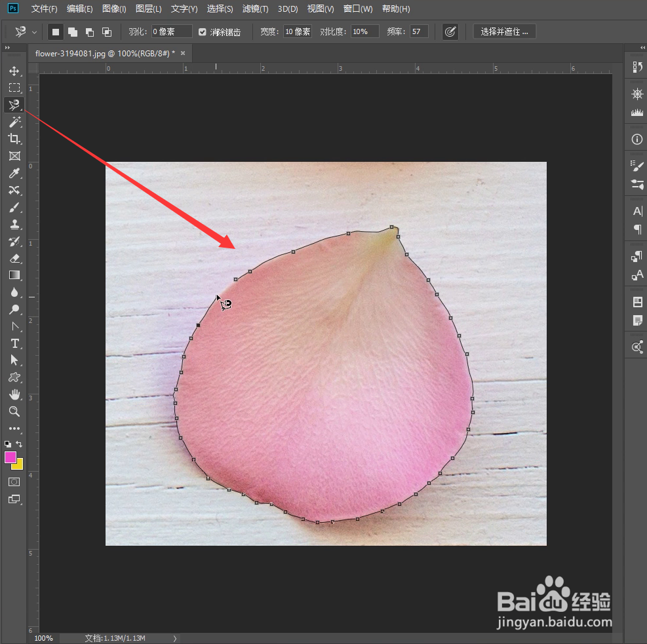Viewport: 647px width, 644px height.
Task: Switch to Quick Mask mode
Action: tap(14, 482)
